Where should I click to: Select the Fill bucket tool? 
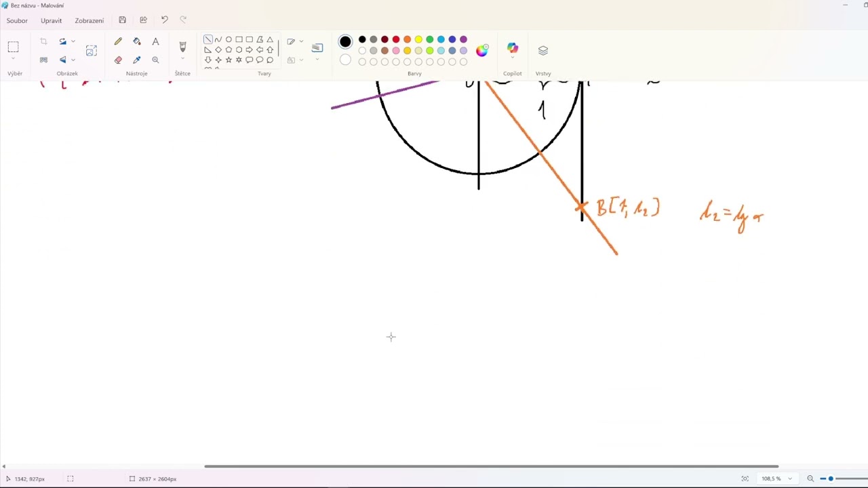137,41
